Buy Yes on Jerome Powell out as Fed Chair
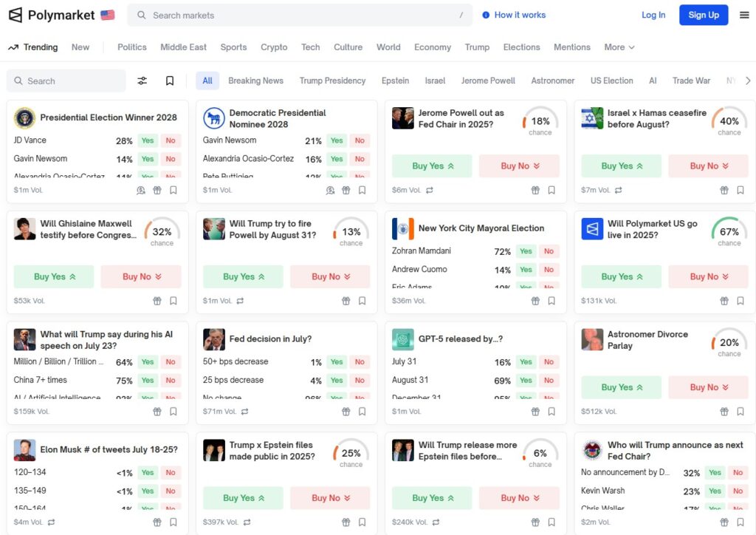Image resolution: width=756 pixels, height=535 pixels. pos(432,166)
